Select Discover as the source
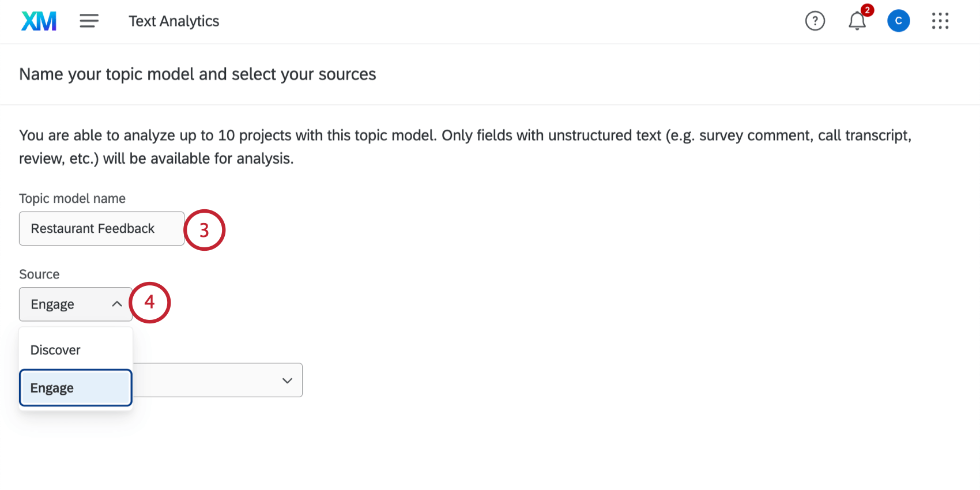This screenshot has height=490, width=980. click(55, 349)
